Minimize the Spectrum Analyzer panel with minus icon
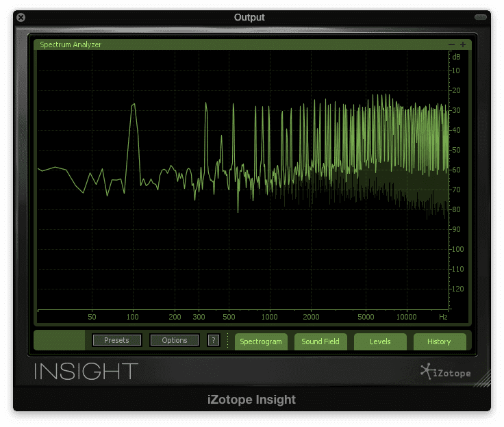The height and width of the screenshot is (427, 504). tap(452, 44)
